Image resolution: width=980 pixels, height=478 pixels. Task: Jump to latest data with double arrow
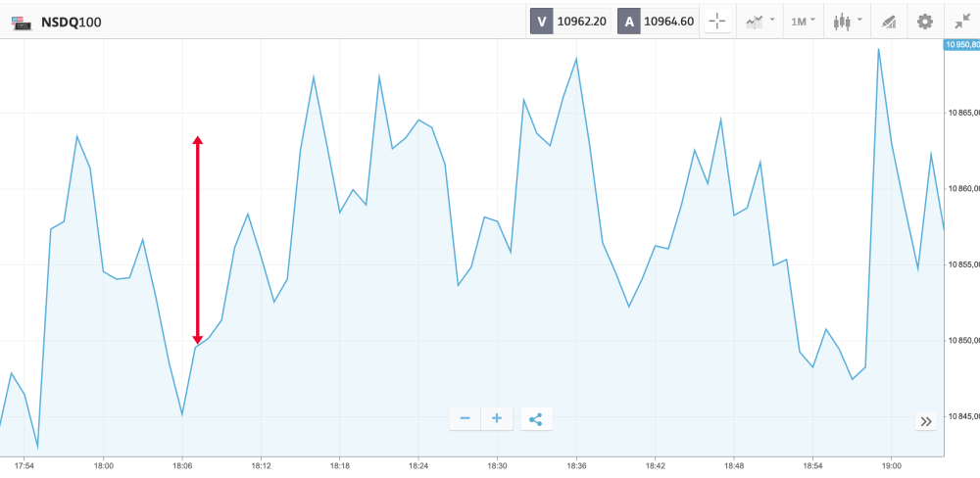(x=926, y=421)
